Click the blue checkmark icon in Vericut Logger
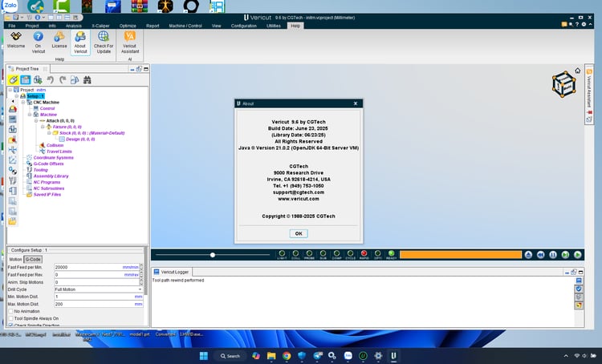Image resolution: width=602 pixels, height=364 pixels. [x=579, y=289]
